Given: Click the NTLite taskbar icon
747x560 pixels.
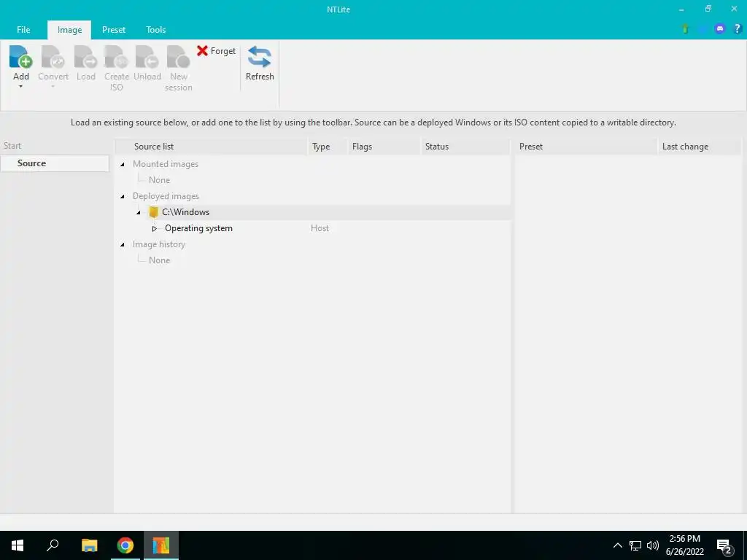Looking at the screenshot, I should 161,545.
